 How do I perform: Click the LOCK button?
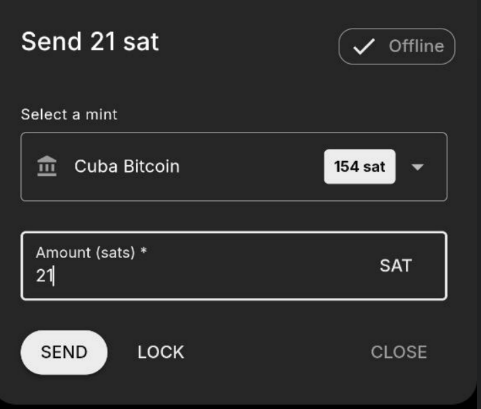click(x=161, y=352)
